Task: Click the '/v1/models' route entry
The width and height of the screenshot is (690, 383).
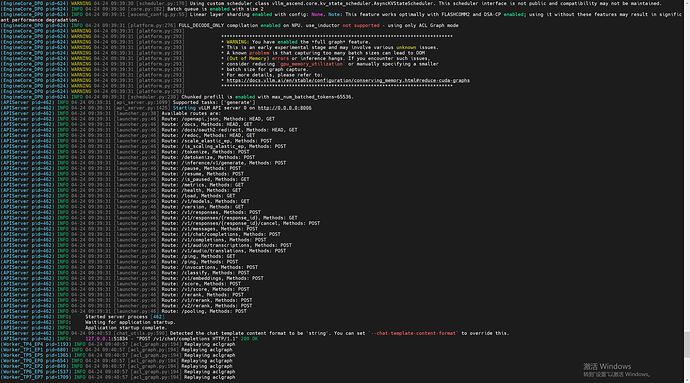Action: 206,201
